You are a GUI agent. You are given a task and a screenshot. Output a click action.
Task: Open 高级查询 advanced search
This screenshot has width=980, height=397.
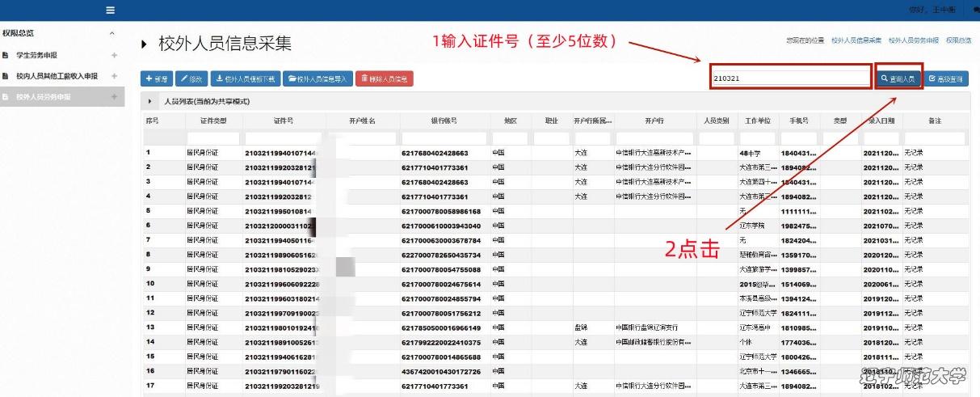pos(946,79)
